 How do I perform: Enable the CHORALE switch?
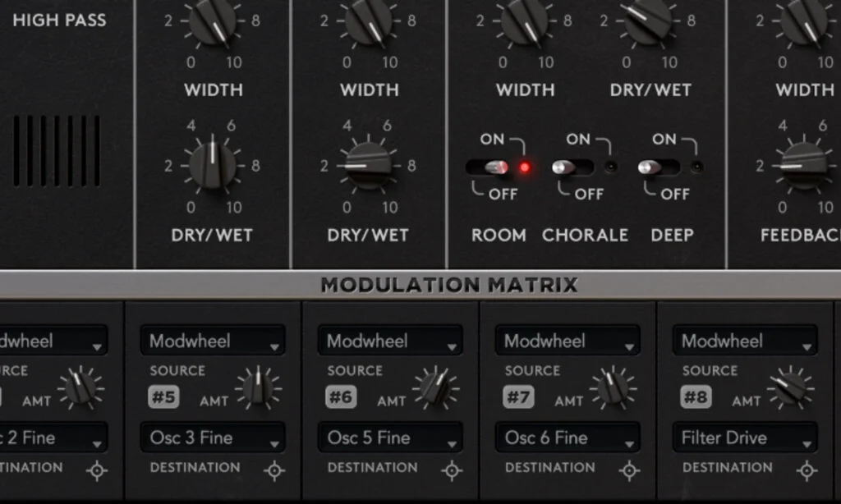pos(572,167)
